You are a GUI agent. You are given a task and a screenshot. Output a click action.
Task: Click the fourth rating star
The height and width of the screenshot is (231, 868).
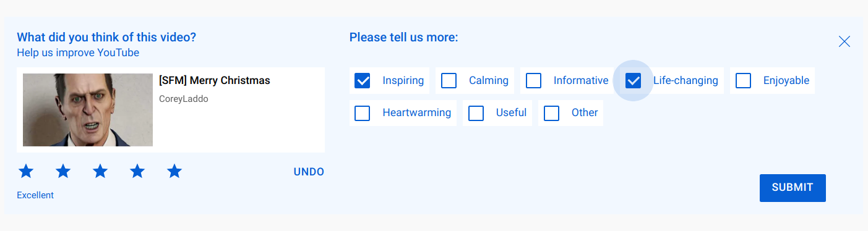[x=137, y=171]
